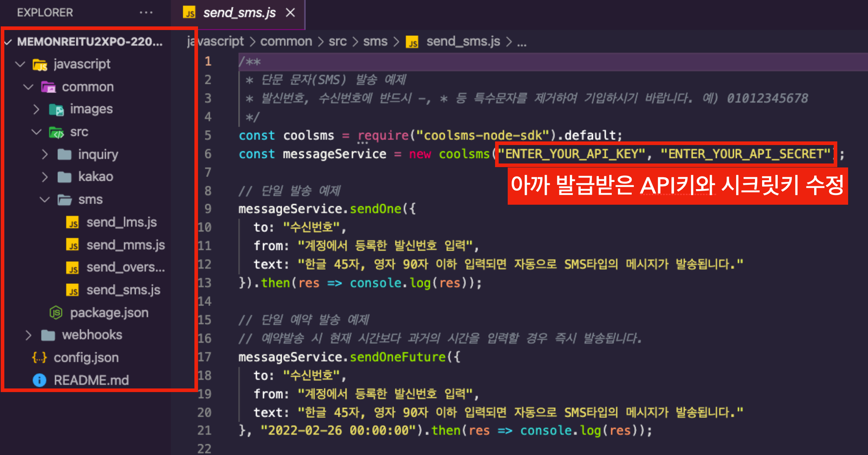Click the javascript folder icon

click(40, 64)
